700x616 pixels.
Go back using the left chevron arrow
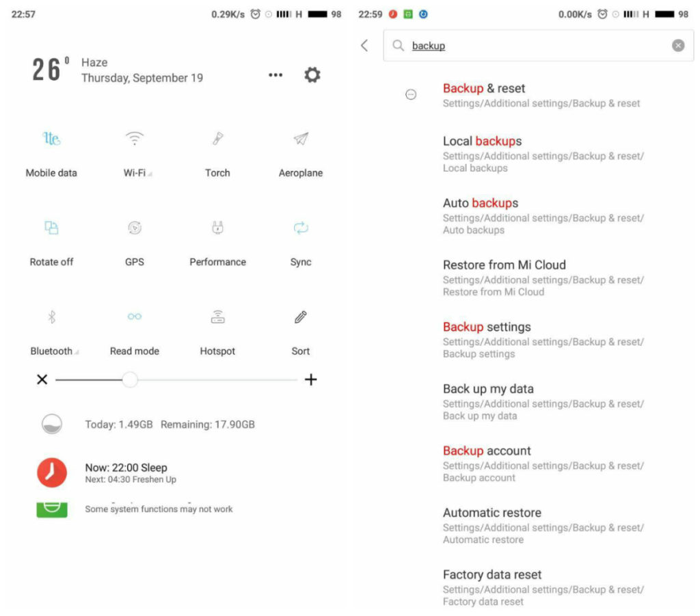pyautogui.click(x=365, y=45)
